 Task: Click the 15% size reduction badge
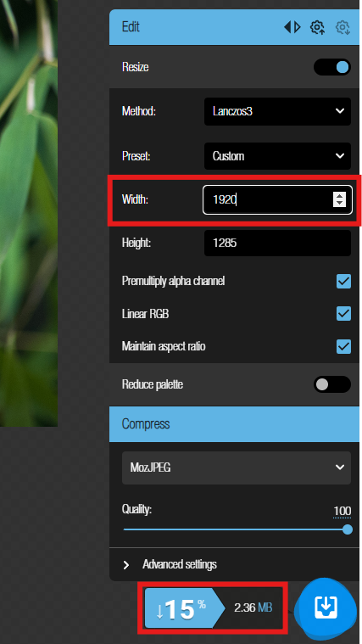185,608
